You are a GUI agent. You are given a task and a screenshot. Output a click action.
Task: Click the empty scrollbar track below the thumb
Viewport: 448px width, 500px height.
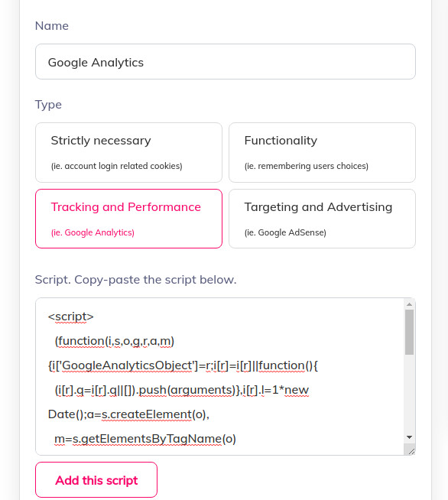pos(410,394)
